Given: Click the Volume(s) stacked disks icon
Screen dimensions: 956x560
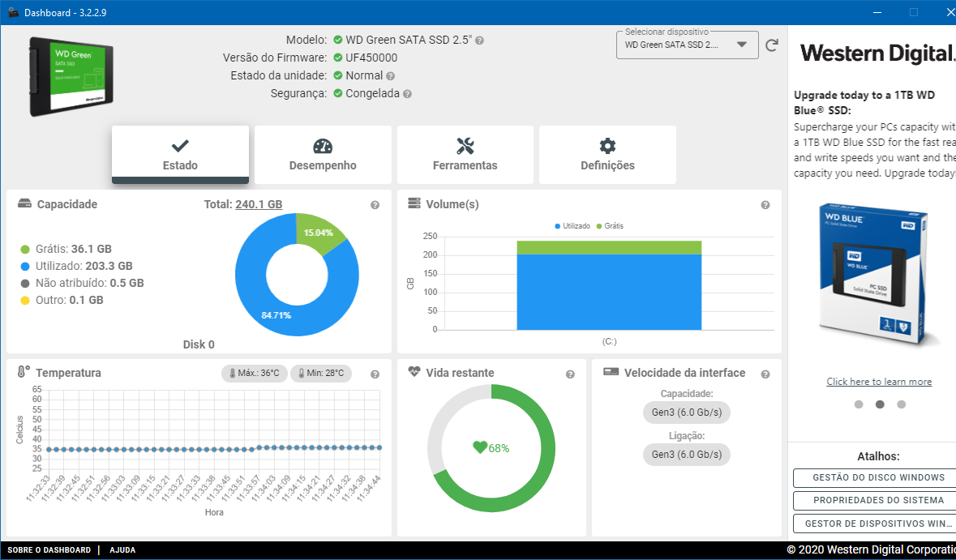Looking at the screenshot, I should (414, 203).
